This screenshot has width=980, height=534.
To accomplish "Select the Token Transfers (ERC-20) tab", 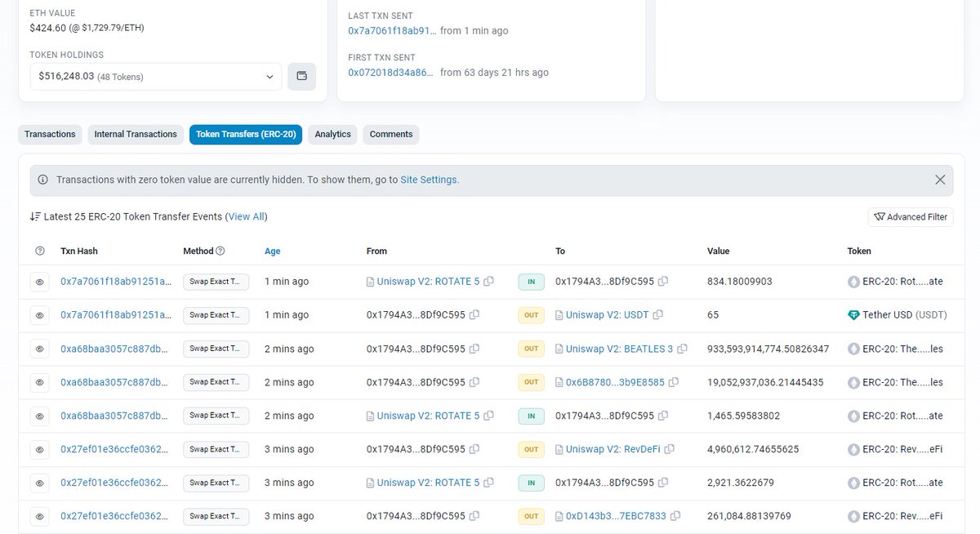I will click(x=246, y=135).
